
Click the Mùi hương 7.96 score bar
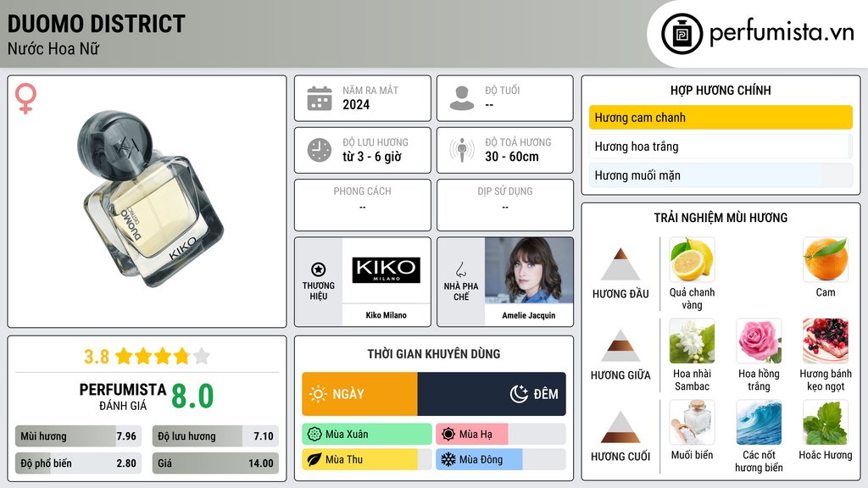coord(78,436)
